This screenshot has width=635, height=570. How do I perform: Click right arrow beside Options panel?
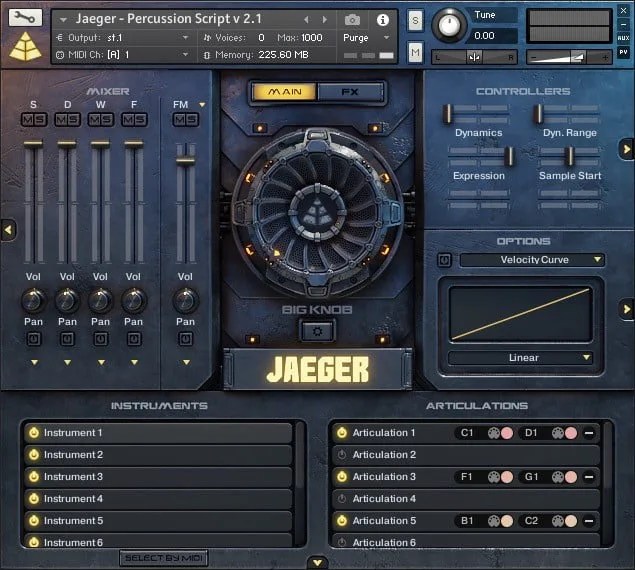[x=627, y=310]
